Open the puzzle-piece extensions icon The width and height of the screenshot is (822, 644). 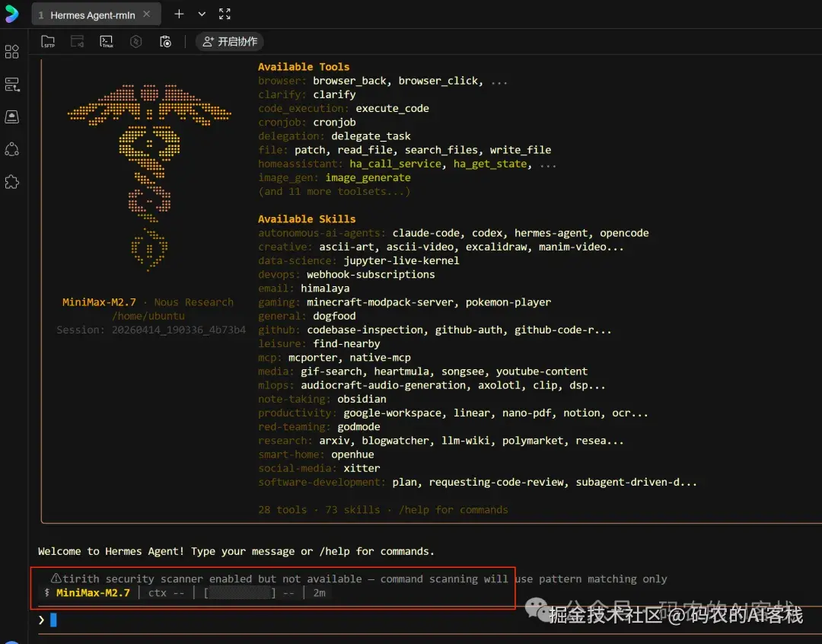[12, 182]
